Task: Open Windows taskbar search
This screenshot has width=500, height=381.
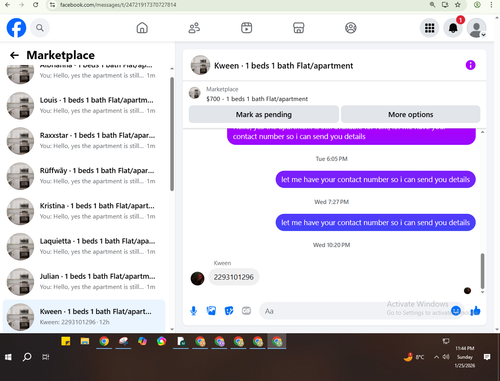Action: (x=27, y=357)
